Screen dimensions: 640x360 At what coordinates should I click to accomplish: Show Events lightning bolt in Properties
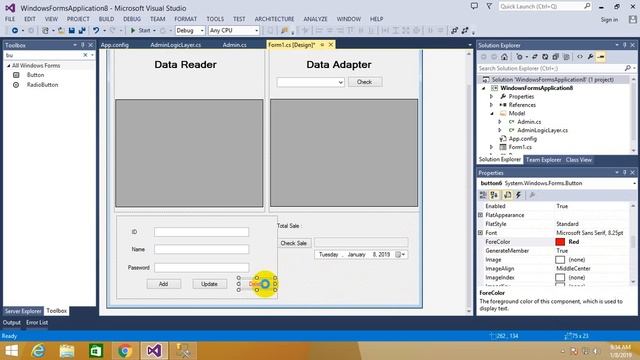click(518, 195)
